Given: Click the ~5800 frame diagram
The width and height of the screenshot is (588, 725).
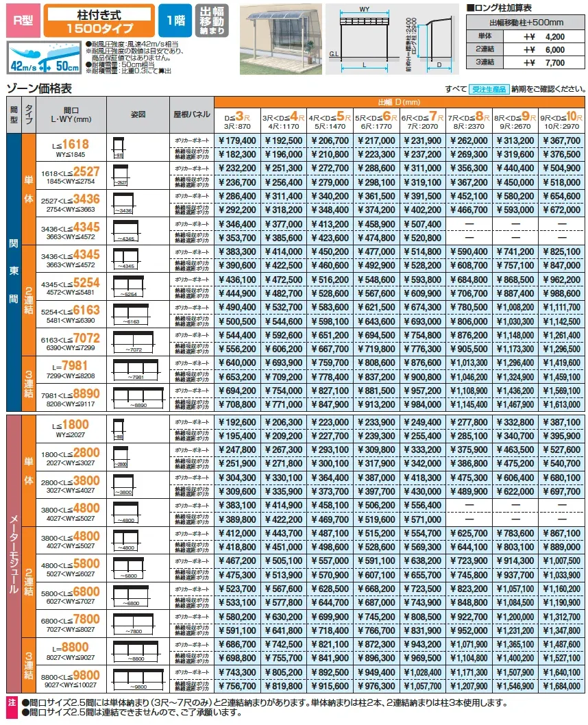Looking at the screenshot, I should tap(129, 567).
